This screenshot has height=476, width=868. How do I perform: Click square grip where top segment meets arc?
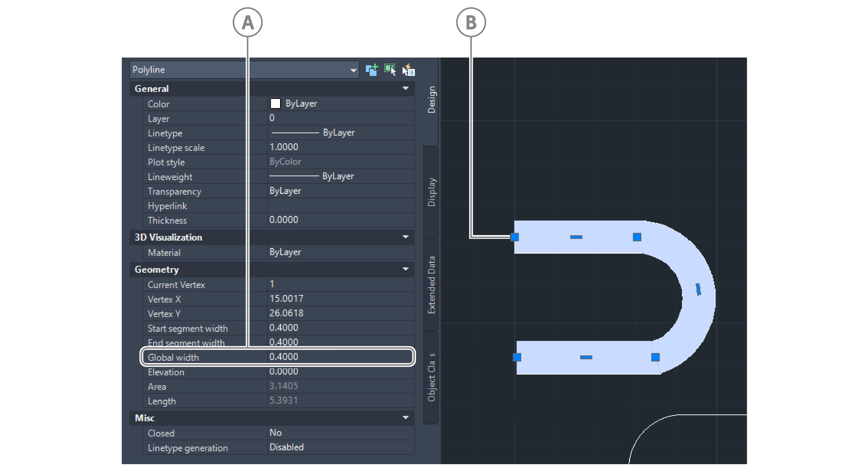(637, 237)
